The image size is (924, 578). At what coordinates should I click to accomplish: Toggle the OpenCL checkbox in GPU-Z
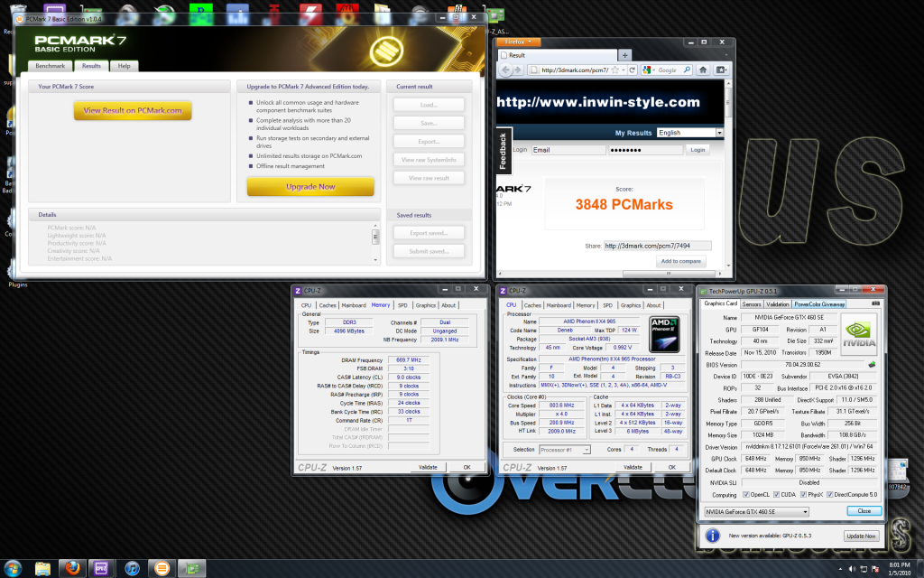click(746, 494)
